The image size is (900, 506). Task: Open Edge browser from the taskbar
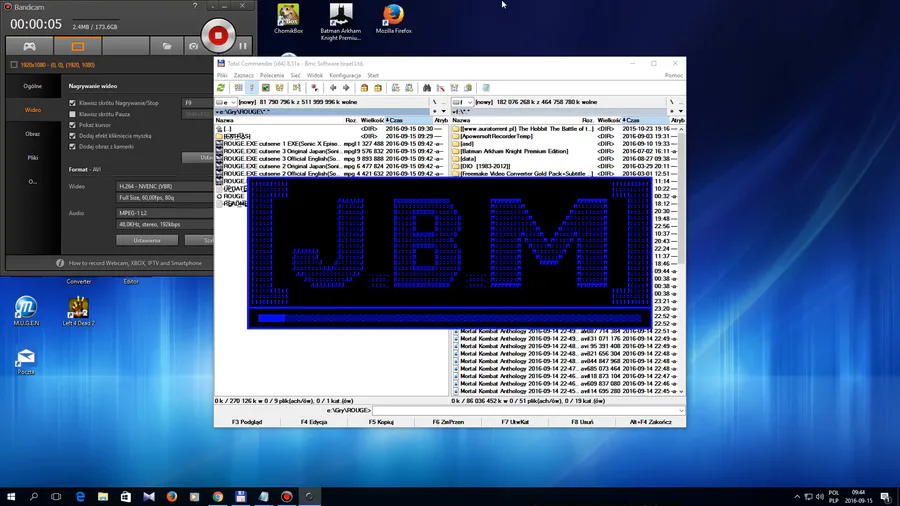[80, 496]
